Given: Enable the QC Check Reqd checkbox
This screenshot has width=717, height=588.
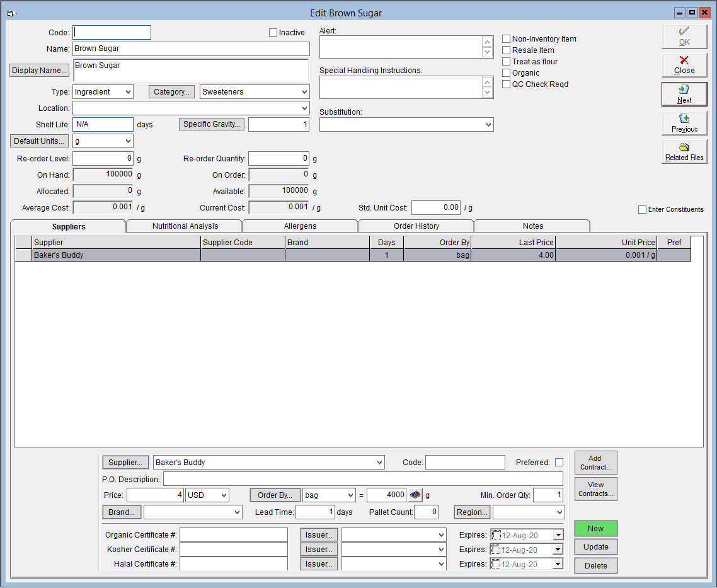Looking at the screenshot, I should [506, 84].
